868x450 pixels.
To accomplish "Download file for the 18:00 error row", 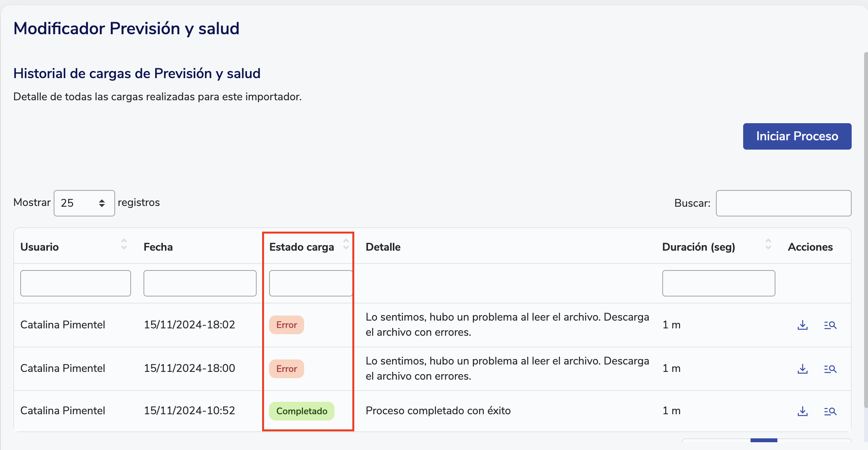I will coord(802,369).
